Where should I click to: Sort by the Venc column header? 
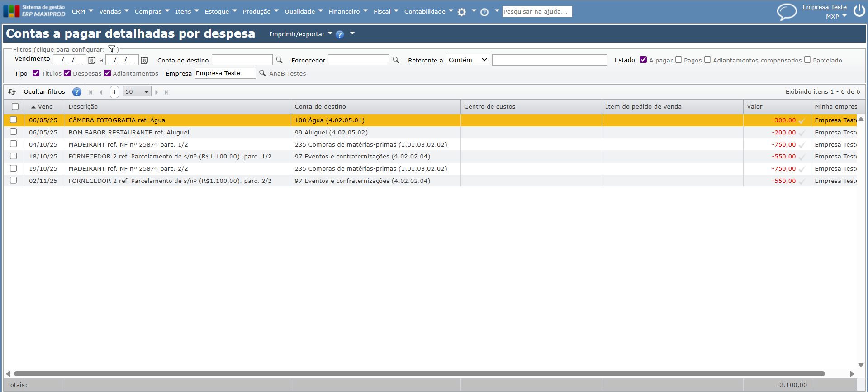coord(45,107)
